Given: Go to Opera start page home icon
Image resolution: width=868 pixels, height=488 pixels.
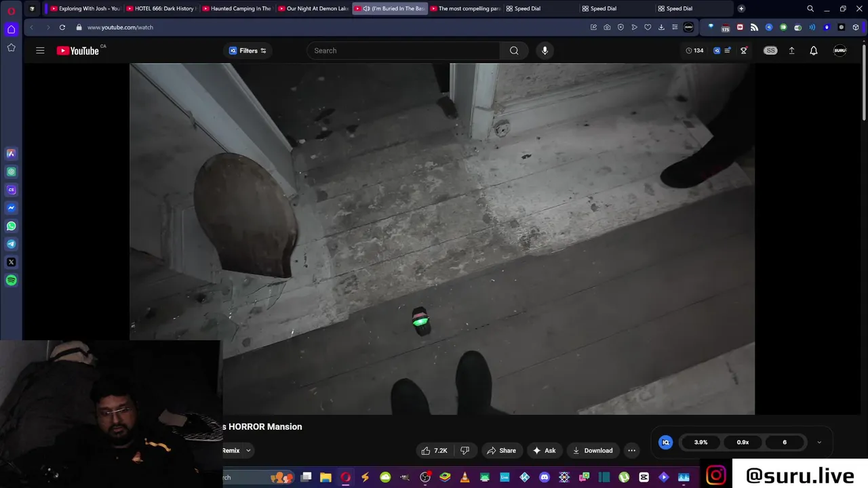Looking at the screenshot, I should coord(12,29).
